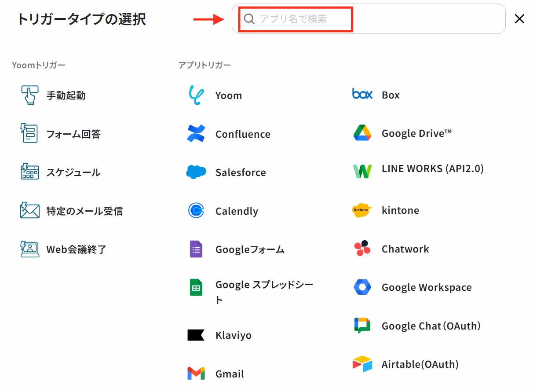Viewport: 533px width, 392px height.
Task: Click the schedule (スケジュール) calendar icon
Action: pos(29,172)
